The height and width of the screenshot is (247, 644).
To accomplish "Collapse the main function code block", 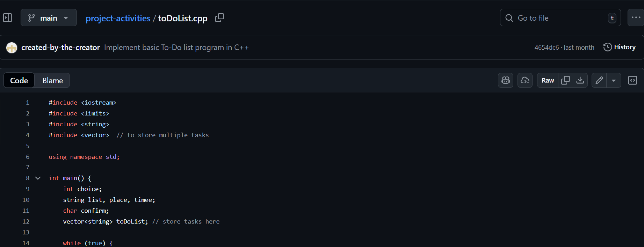I will pos(38,178).
